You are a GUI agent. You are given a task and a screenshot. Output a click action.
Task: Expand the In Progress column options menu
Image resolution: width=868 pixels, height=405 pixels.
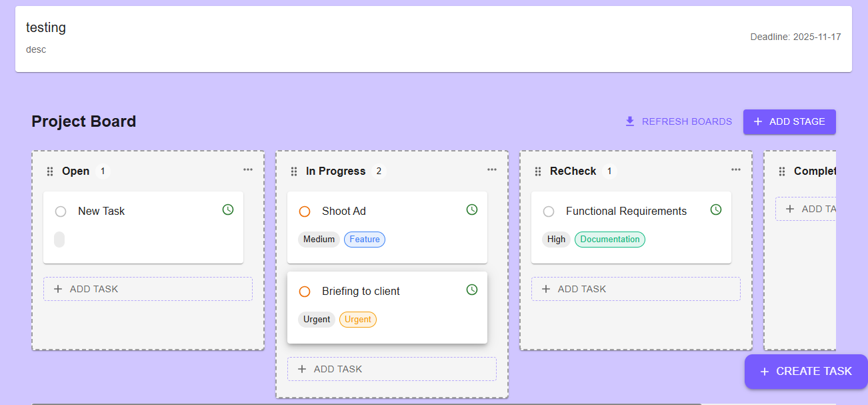pyautogui.click(x=492, y=169)
